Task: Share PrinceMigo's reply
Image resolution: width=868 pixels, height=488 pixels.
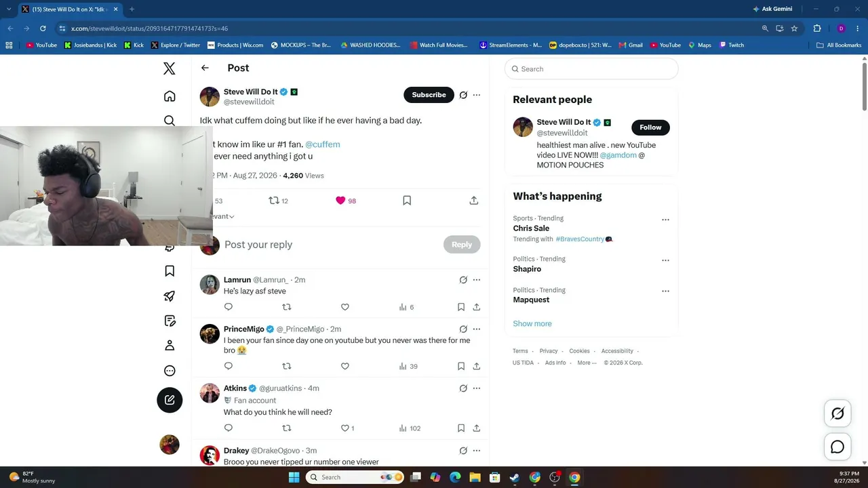Action: pos(477,366)
